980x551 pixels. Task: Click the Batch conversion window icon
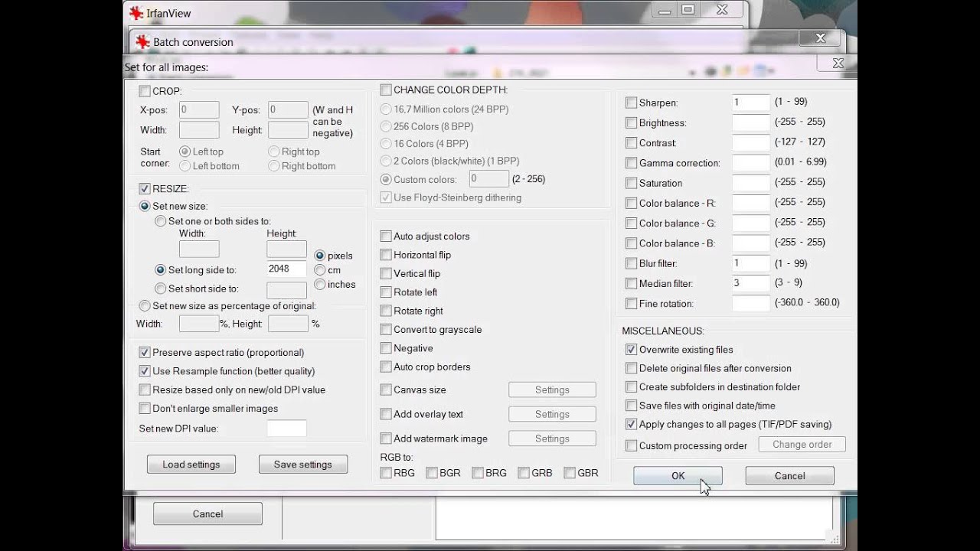point(142,42)
